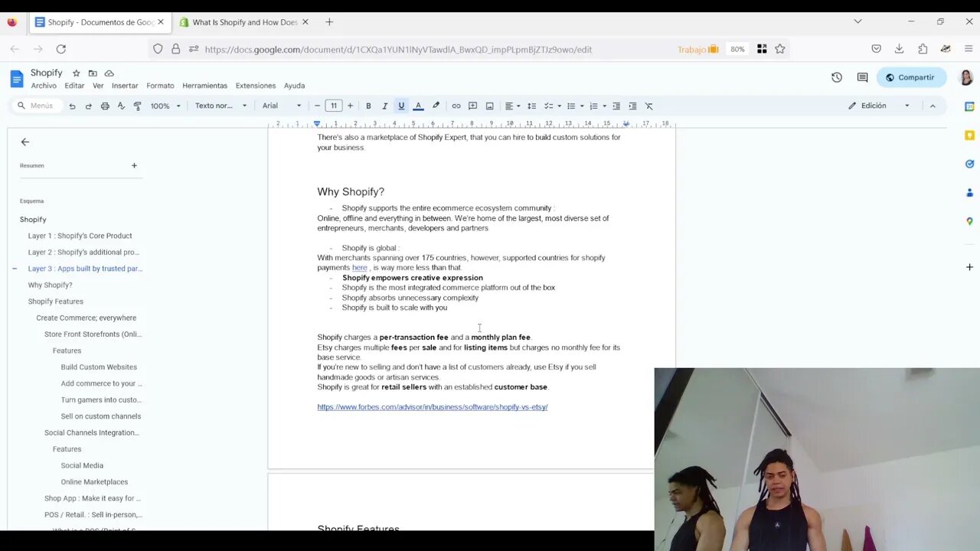
Task: Show all comments panel
Action: click(x=863, y=77)
